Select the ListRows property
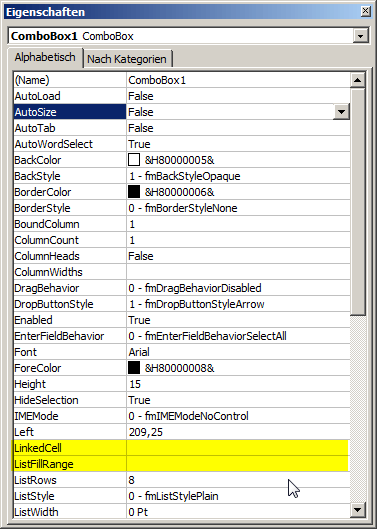 [x=70, y=480]
